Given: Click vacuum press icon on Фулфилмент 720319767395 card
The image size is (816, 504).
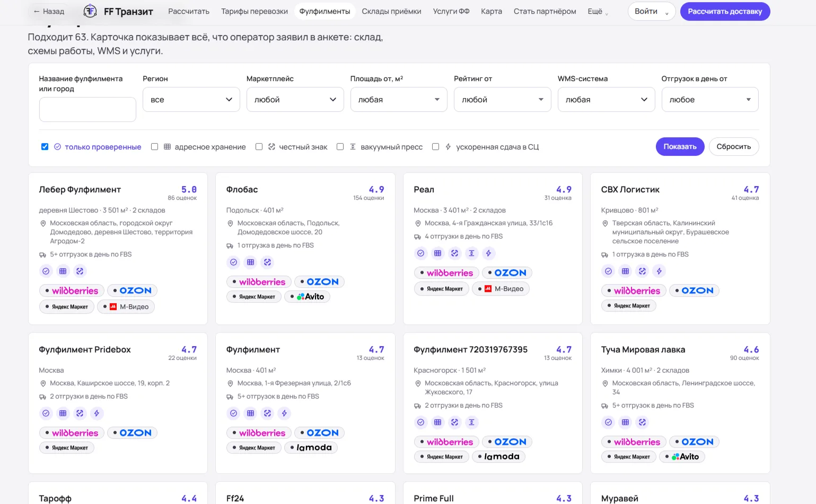Looking at the screenshot, I should 471,422.
